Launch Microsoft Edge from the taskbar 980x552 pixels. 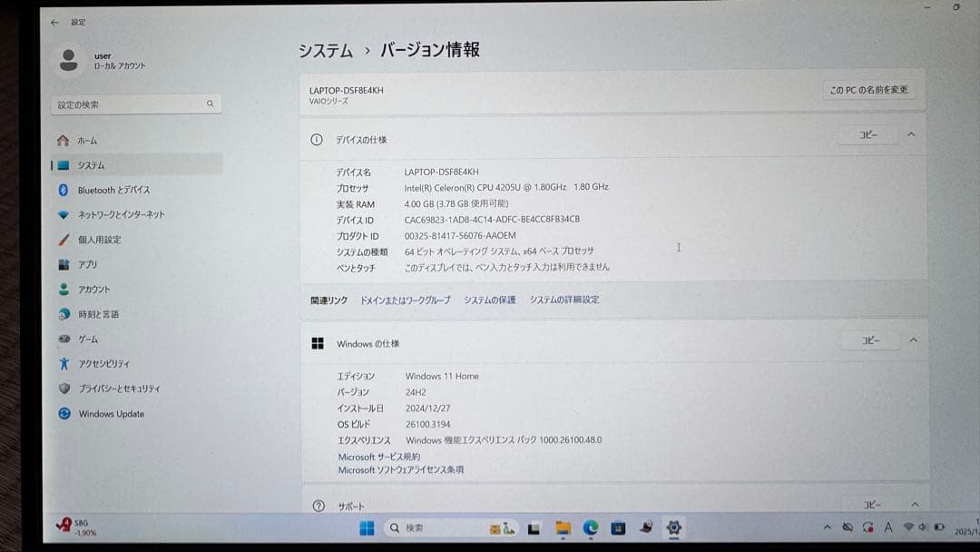coord(591,528)
